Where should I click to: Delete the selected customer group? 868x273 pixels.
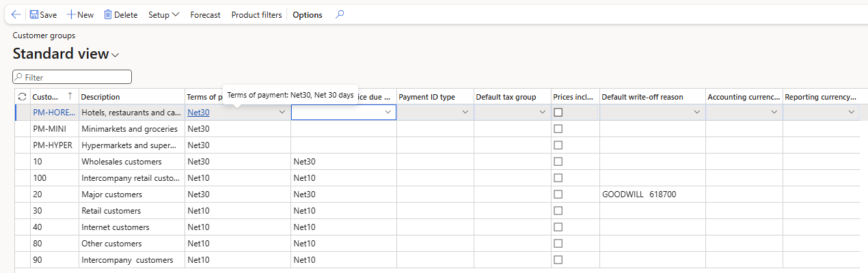pos(120,14)
